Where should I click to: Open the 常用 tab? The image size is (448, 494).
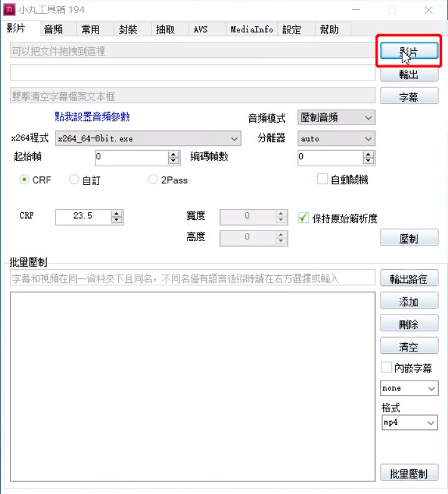95,29
